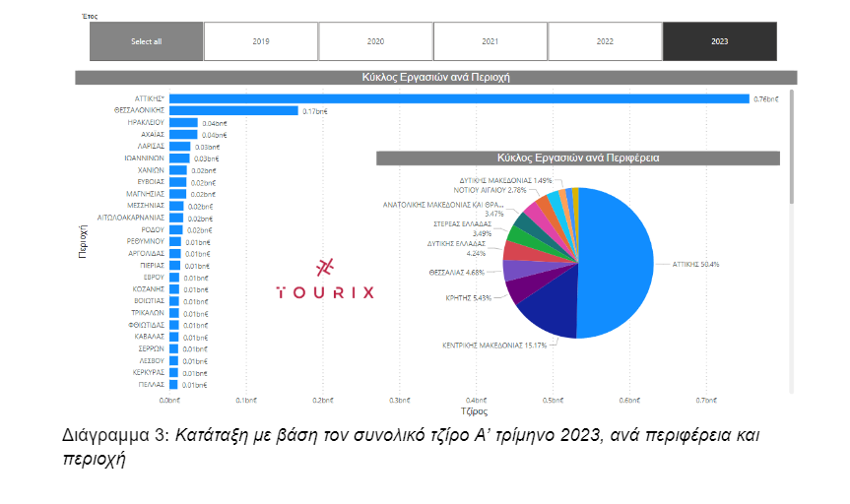Select the 2021 year filter
The width and height of the screenshot is (850, 504).
coord(490,42)
